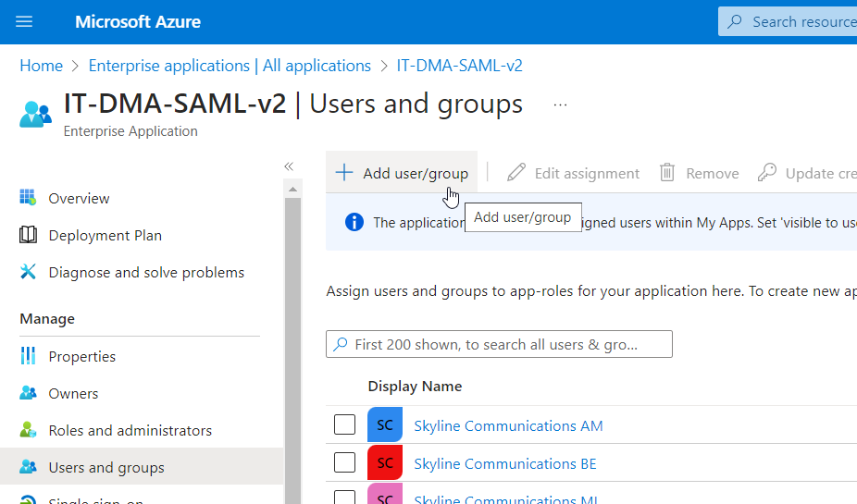857x504 pixels.
Task: Click the key icon for Update credentials
Action: click(767, 173)
